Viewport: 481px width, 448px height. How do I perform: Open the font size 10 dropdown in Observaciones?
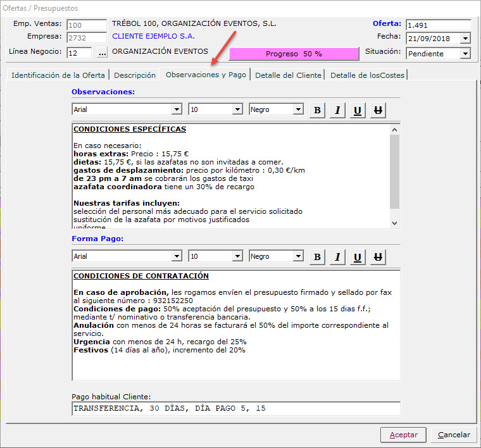point(237,109)
